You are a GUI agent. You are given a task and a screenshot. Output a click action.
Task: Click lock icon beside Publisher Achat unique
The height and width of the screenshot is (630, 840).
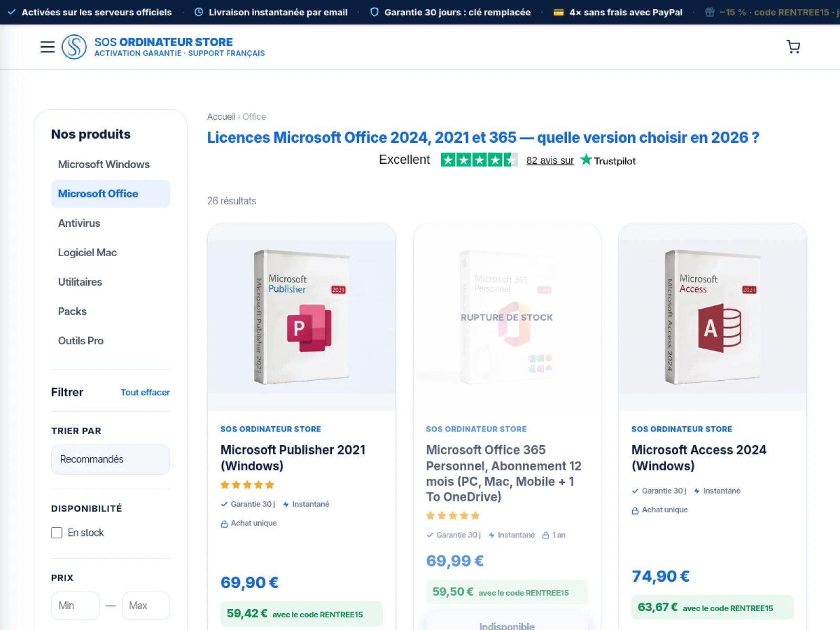click(224, 523)
